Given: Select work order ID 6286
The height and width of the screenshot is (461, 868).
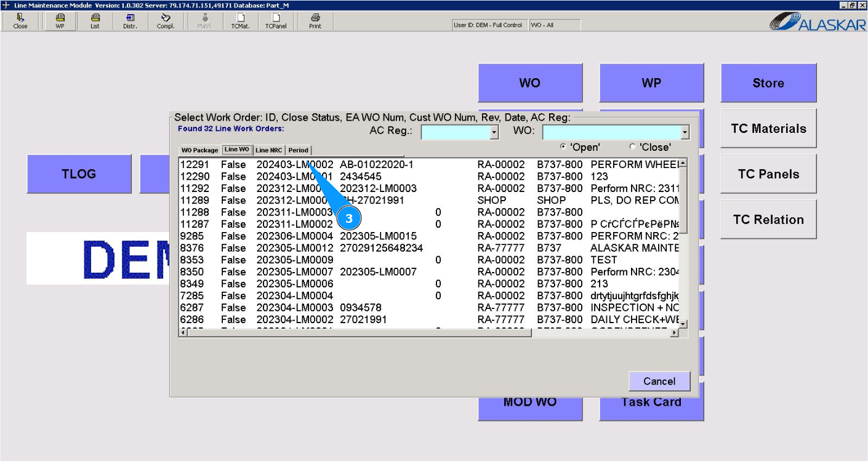Looking at the screenshot, I should tap(192, 319).
